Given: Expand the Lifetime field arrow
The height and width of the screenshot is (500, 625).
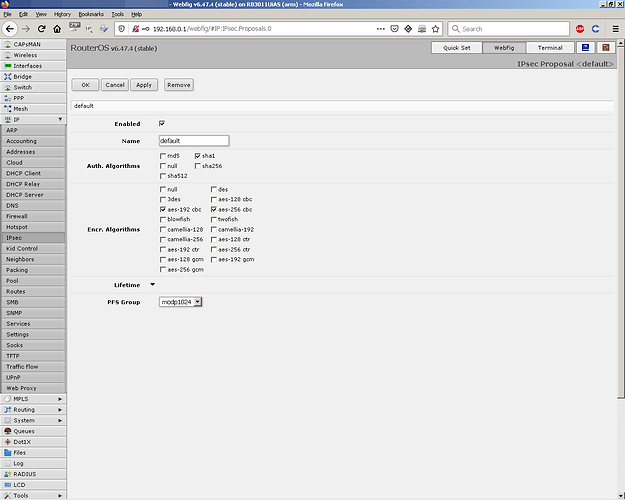Looking at the screenshot, I should [x=152, y=285].
